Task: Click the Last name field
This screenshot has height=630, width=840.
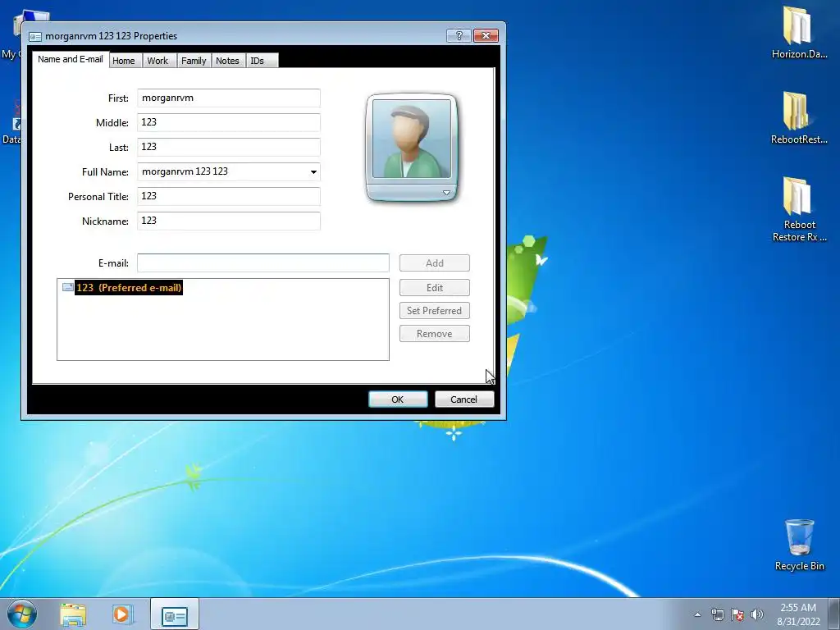Action: click(x=229, y=148)
